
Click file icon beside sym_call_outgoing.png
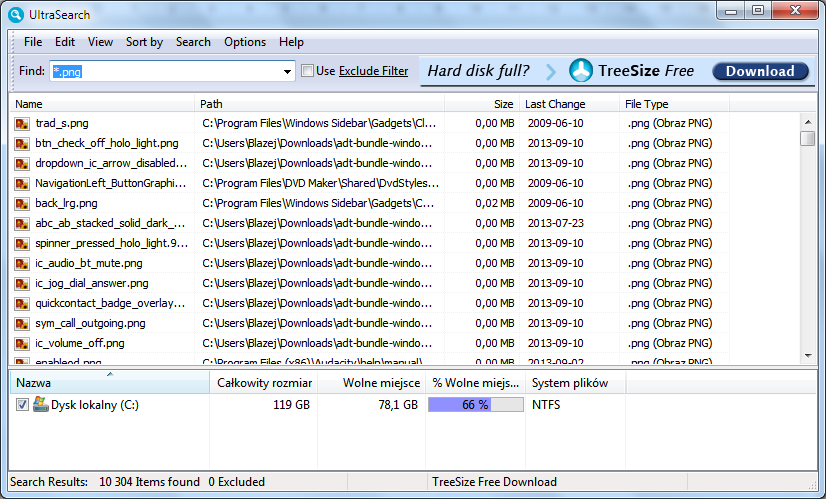pyautogui.click(x=22, y=324)
